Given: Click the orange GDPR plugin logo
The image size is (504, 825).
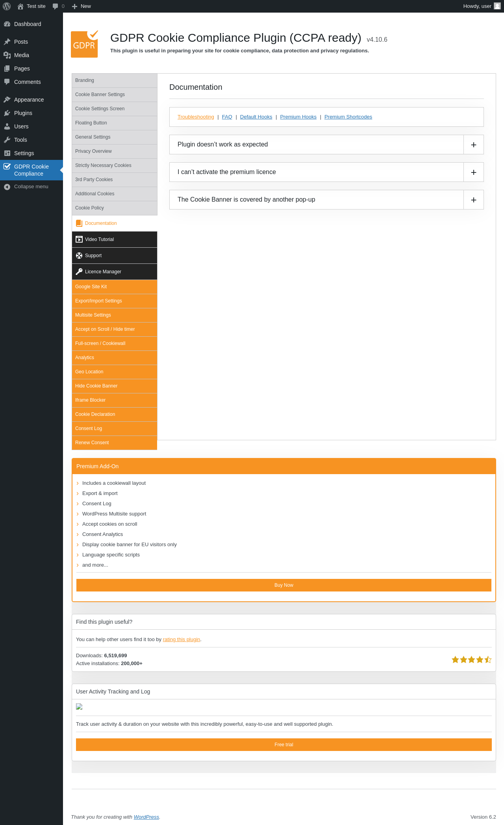Looking at the screenshot, I should tap(85, 44).
